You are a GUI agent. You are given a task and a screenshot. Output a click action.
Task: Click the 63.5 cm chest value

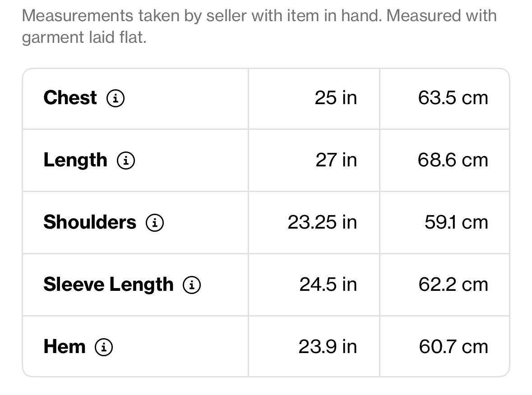[x=453, y=98]
